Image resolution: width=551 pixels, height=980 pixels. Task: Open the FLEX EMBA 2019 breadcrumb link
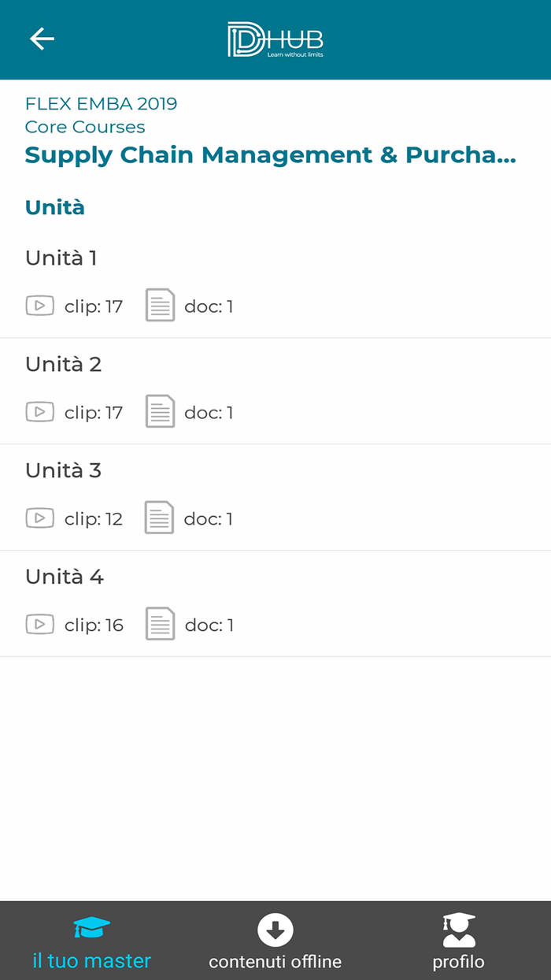click(101, 102)
